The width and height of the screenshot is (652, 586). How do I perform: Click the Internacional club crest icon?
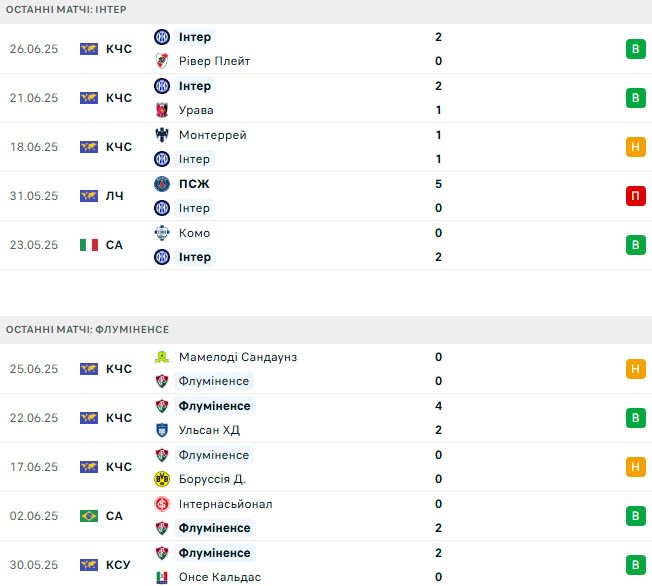[x=162, y=504]
